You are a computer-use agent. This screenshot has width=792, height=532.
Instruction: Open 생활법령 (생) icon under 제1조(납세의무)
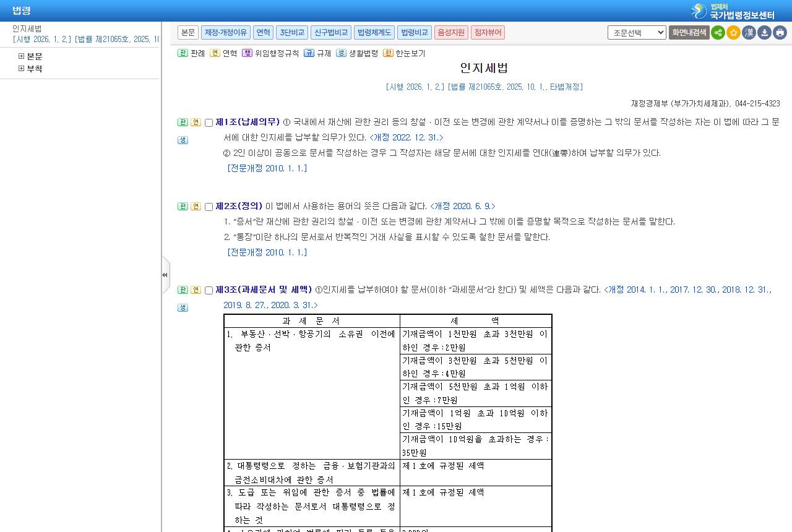click(x=183, y=140)
